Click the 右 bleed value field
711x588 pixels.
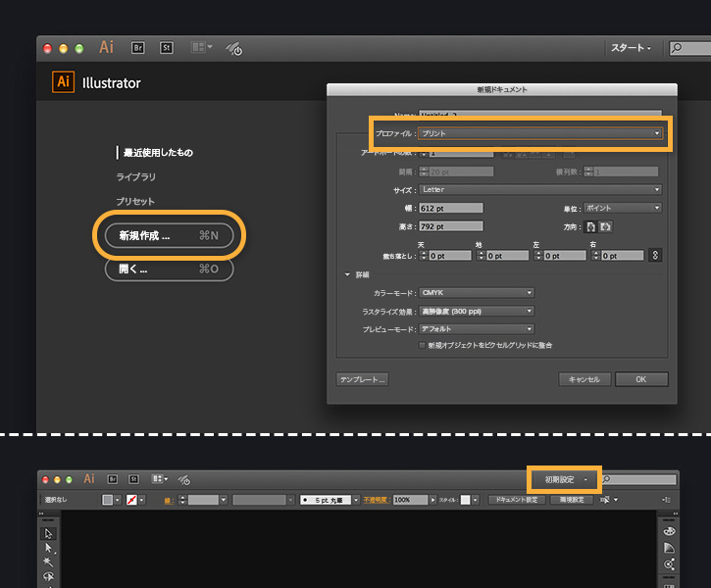(622, 256)
